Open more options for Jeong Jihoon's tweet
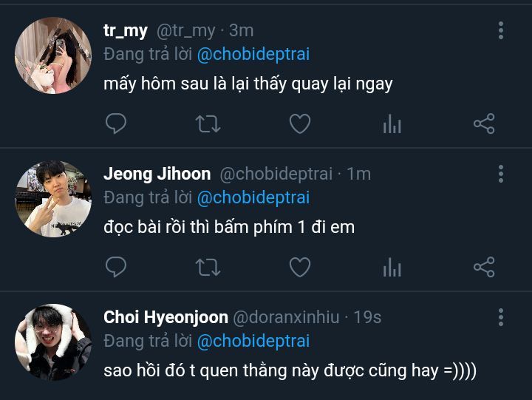This screenshot has height=400, width=532. (501, 174)
